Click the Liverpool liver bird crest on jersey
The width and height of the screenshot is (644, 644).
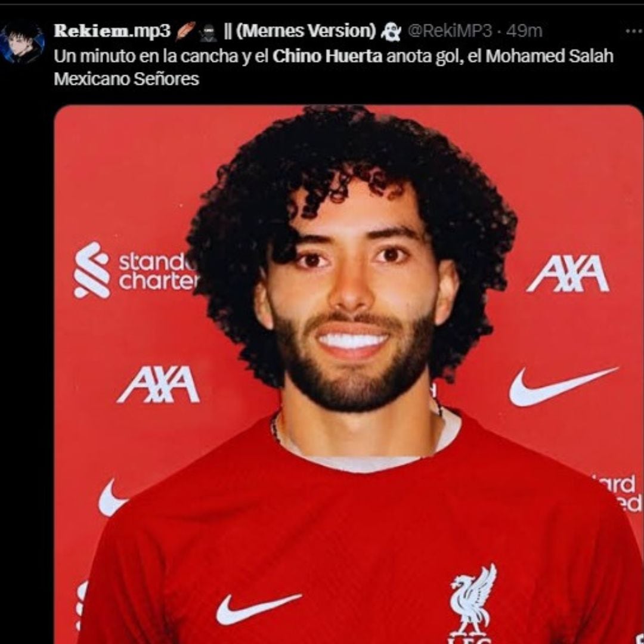[472, 602]
